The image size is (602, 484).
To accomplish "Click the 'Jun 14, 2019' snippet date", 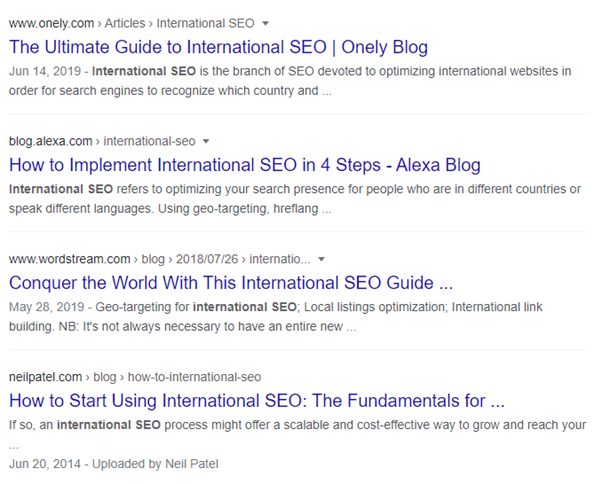I will (45, 71).
